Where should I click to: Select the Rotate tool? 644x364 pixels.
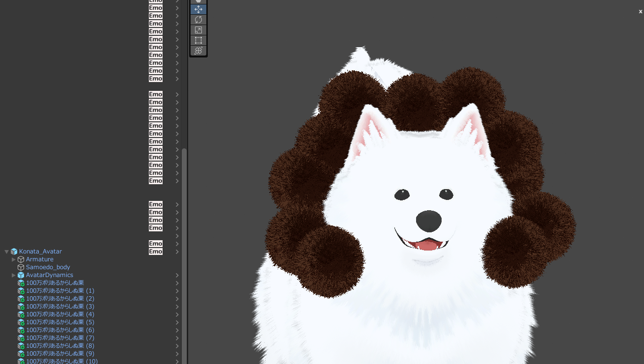(198, 20)
